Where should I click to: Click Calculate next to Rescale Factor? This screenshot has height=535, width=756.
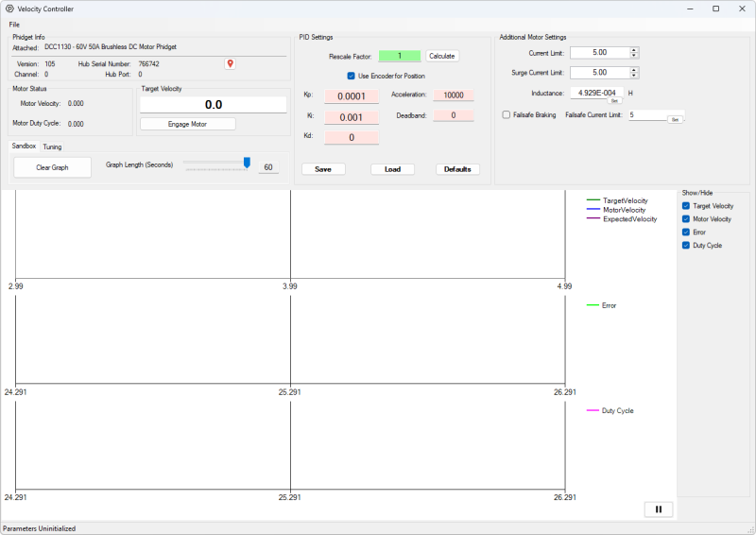tap(442, 56)
